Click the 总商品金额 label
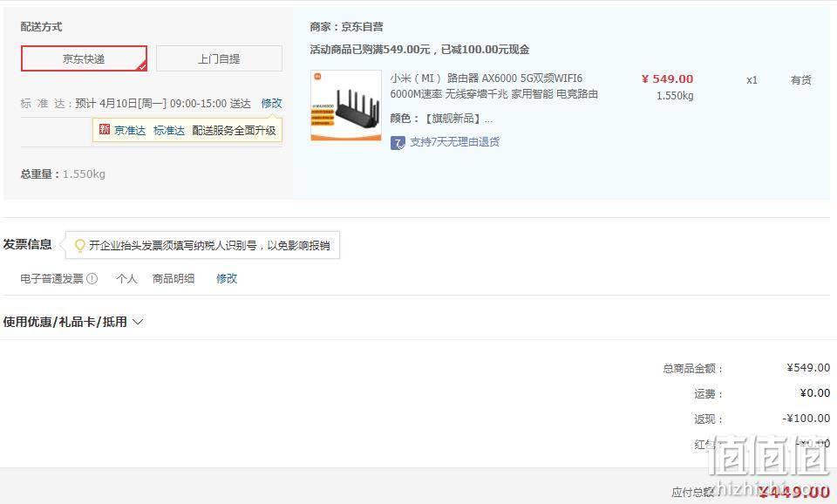 (x=693, y=368)
